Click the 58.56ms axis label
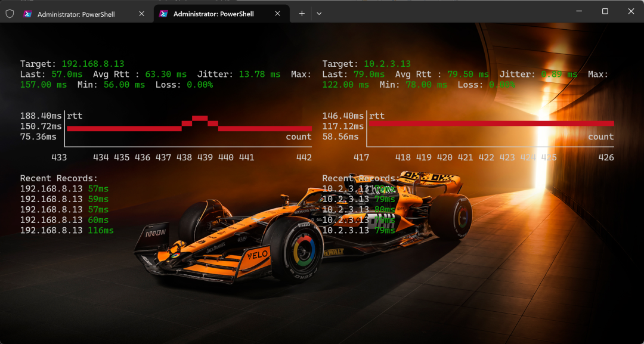The image size is (644, 344). 341,137
